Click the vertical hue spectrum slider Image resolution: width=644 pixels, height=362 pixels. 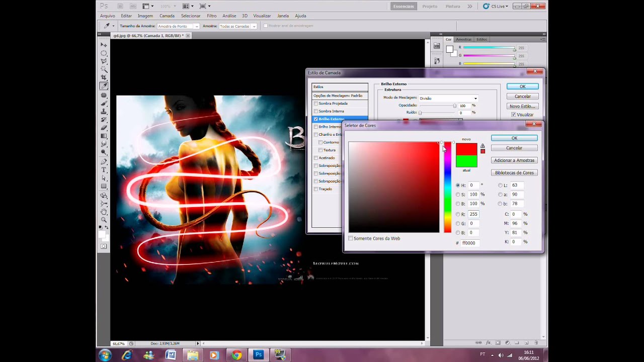click(x=447, y=187)
